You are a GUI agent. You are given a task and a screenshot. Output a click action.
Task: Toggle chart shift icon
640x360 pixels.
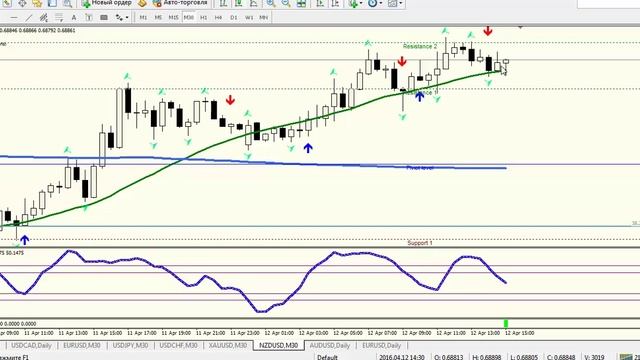(x=335, y=3)
